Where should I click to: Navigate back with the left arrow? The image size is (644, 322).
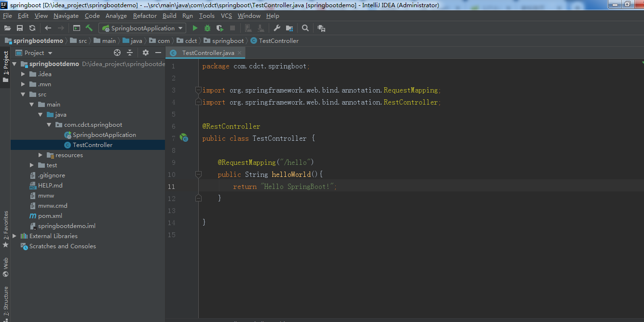[48, 28]
